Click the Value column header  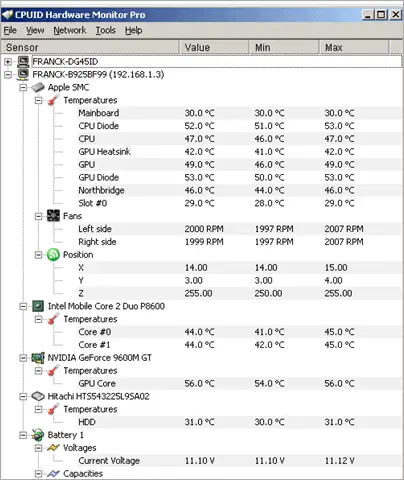(x=214, y=47)
